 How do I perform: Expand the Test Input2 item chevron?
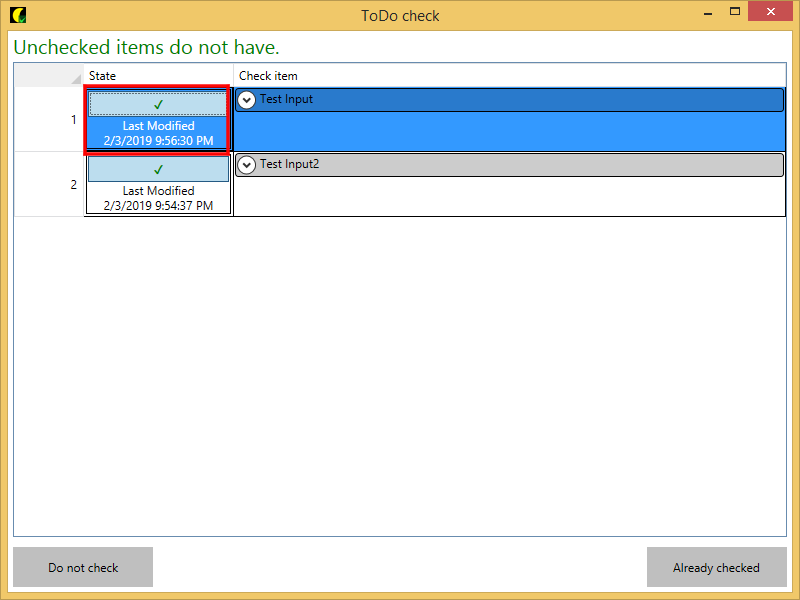coord(246,165)
